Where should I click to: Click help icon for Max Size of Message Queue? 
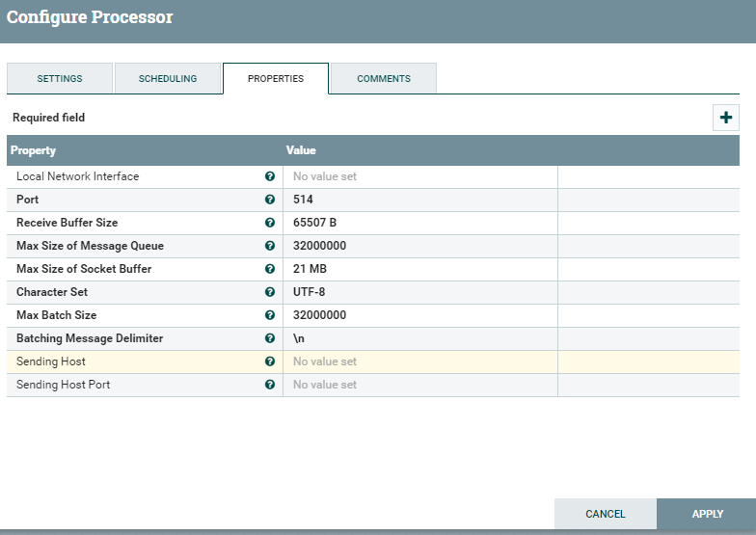(x=270, y=246)
